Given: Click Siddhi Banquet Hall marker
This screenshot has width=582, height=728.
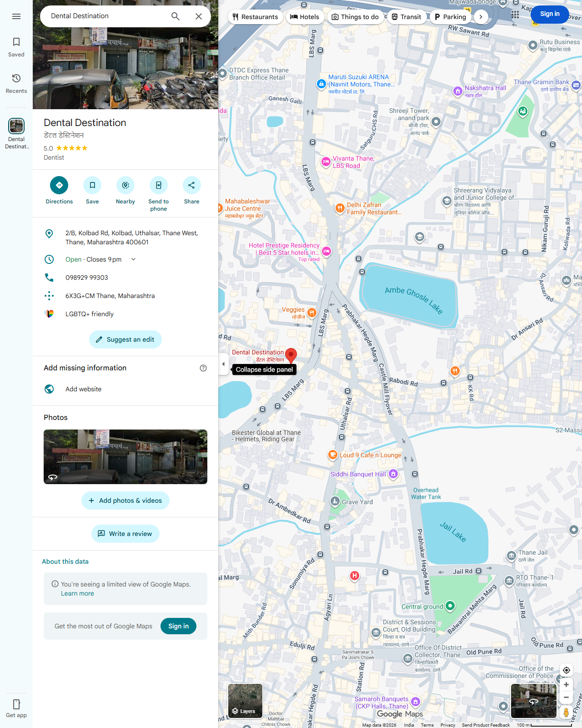Looking at the screenshot, I should click(x=394, y=474).
